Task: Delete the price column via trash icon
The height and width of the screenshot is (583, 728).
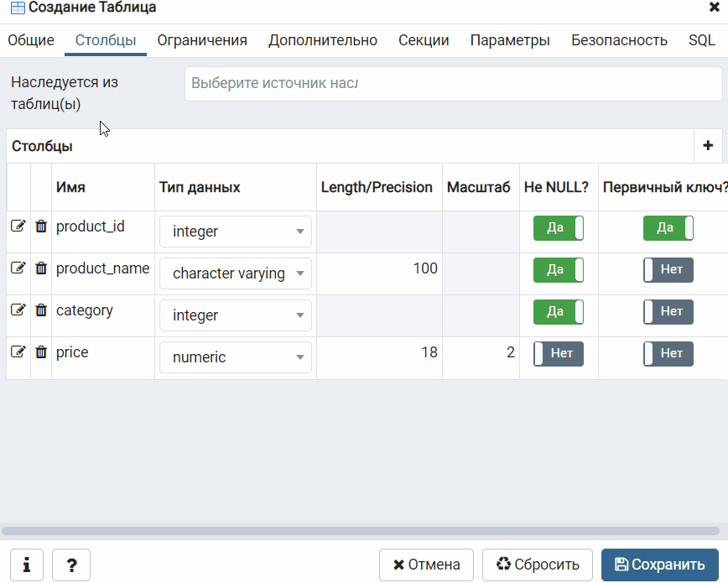Action: click(41, 351)
